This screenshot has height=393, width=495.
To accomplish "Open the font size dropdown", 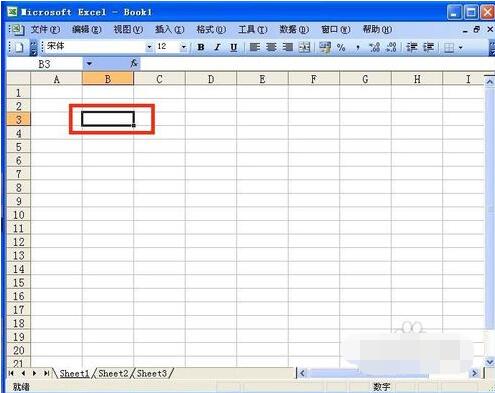I will 183,47.
